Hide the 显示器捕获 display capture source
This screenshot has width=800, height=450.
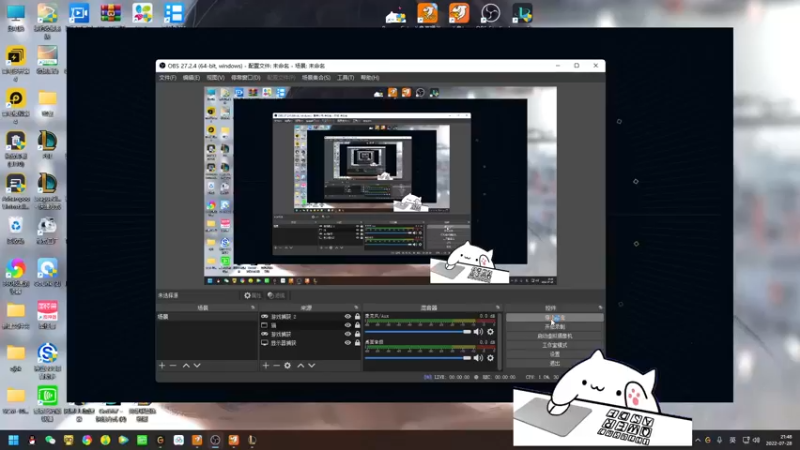click(348, 343)
